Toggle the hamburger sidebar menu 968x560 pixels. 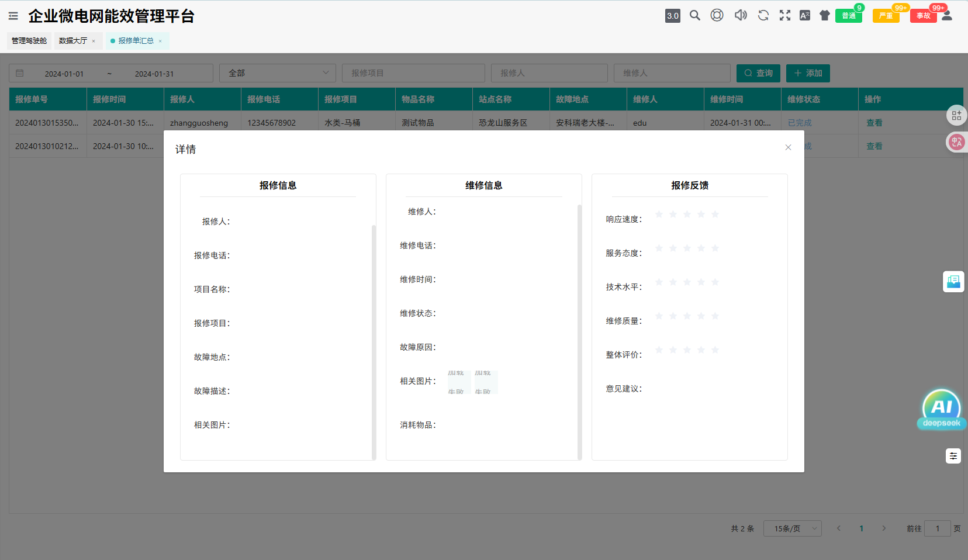click(x=13, y=16)
